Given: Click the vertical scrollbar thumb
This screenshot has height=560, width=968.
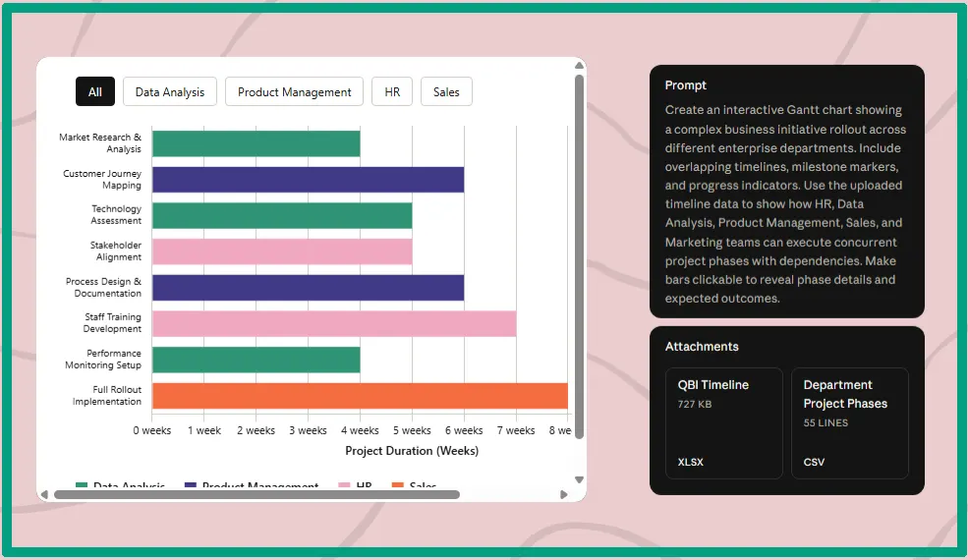Looking at the screenshot, I should pos(579,255).
